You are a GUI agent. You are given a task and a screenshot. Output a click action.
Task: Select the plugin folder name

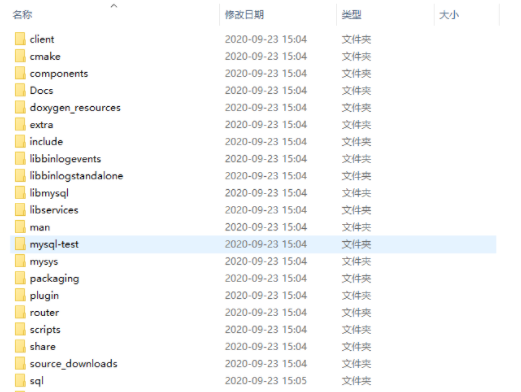(44, 296)
